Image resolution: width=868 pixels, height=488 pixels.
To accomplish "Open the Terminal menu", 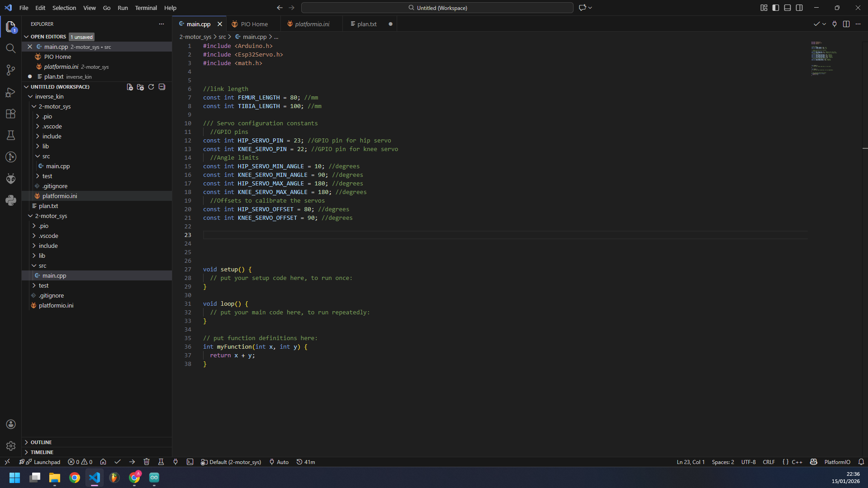I will tap(146, 8).
